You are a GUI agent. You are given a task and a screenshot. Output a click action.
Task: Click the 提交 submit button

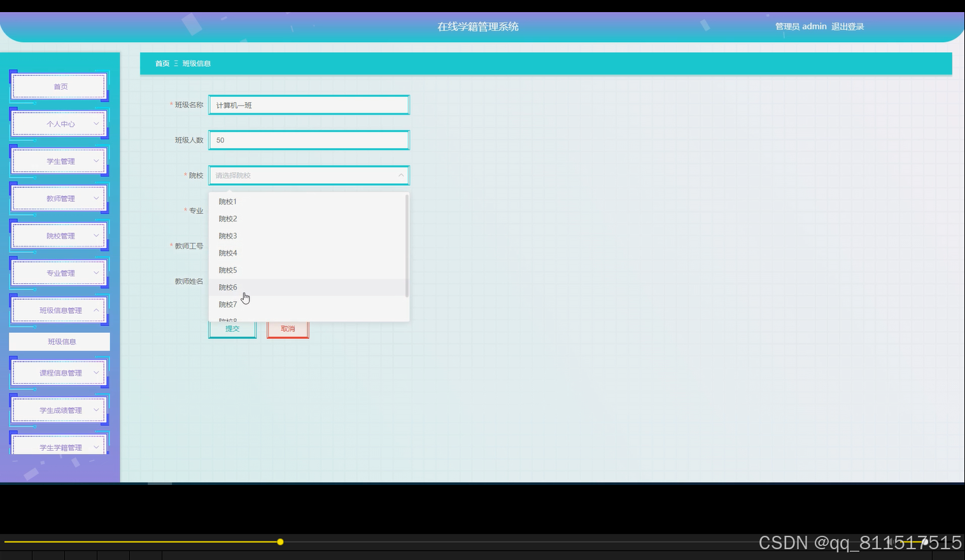coord(232,329)
